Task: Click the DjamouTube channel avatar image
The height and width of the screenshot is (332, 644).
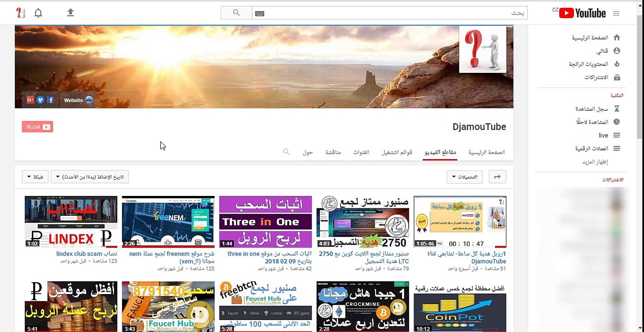Action: (482, 49)
